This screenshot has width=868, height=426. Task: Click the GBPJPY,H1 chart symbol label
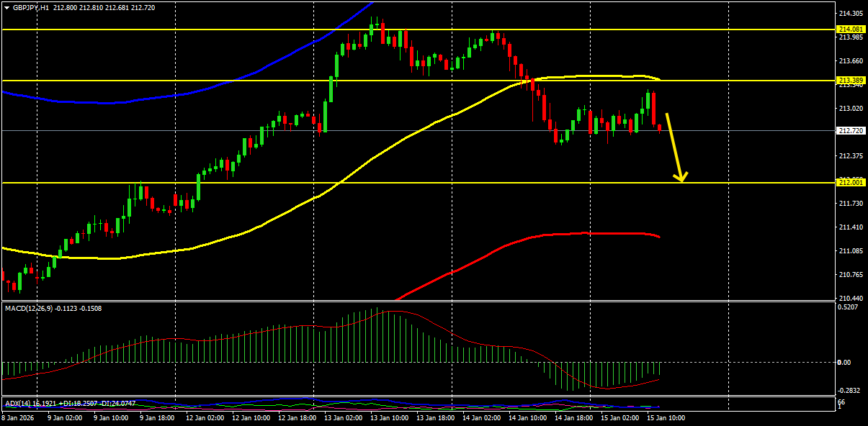30,7
